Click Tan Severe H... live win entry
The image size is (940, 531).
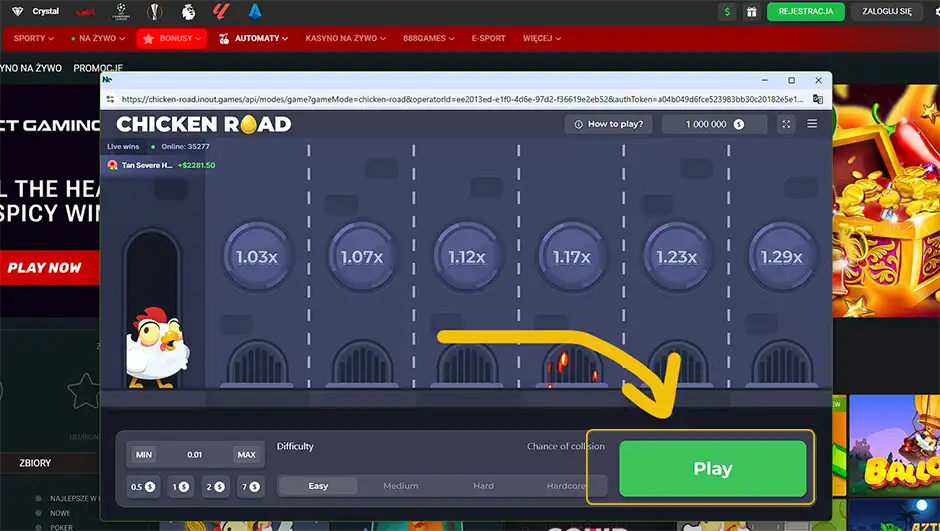pyautogui.click(x=161, y=165)
